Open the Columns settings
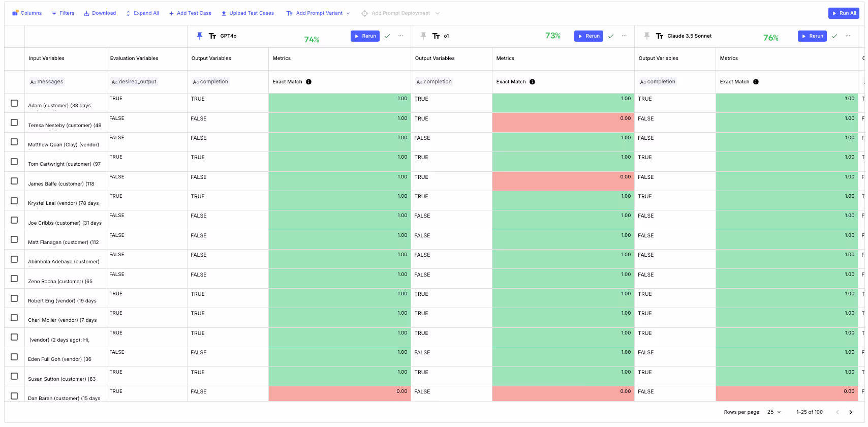Screen dimensions: 868x427 click(27, 13)
